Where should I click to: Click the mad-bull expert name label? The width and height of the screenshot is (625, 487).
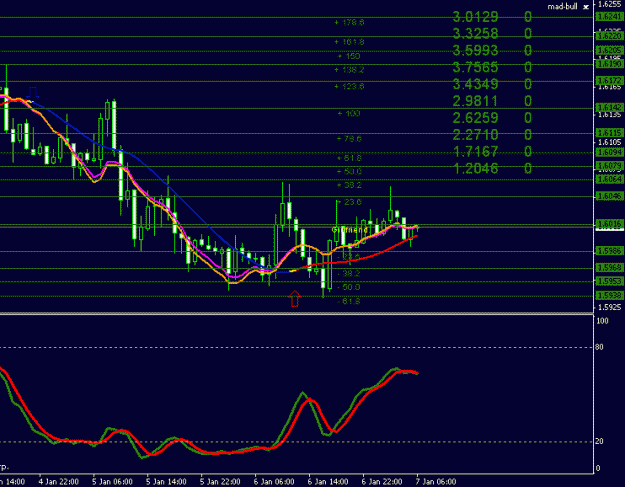pos(562,7)
